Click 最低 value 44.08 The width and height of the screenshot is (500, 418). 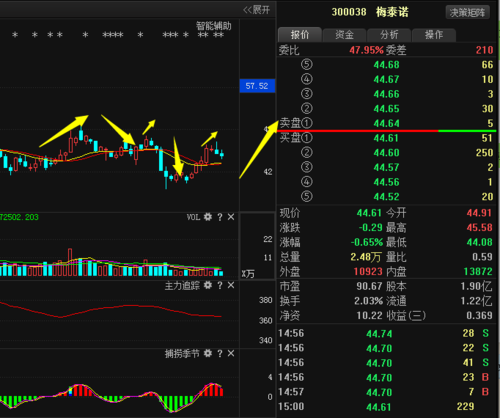[479, 242]
